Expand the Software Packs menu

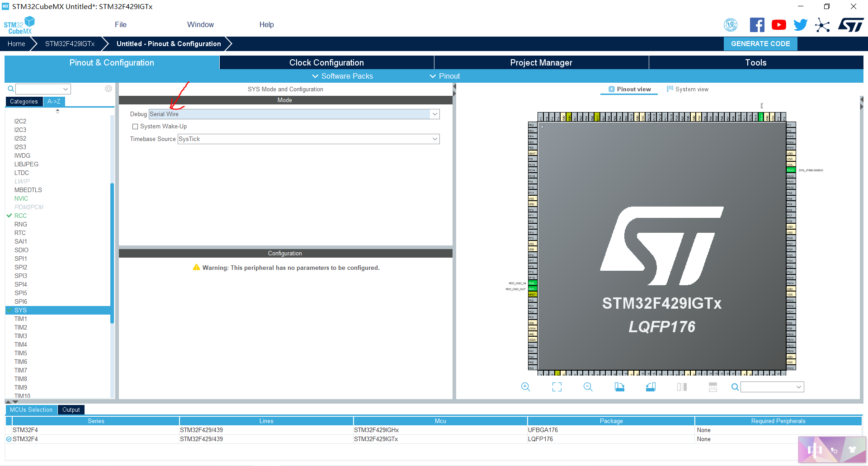click(342, 76)
